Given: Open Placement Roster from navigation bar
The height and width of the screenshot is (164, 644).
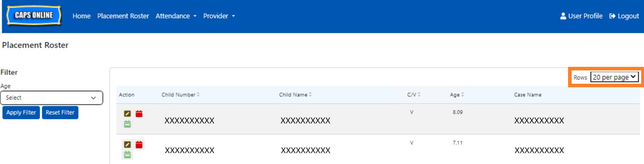Looking at the screenshot, I should (123, 16).
